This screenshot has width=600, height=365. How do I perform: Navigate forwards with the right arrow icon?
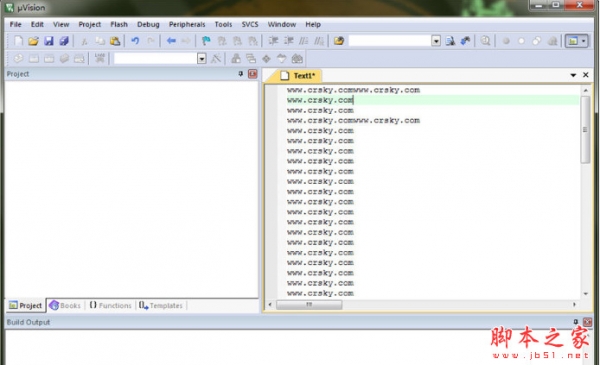186,41
